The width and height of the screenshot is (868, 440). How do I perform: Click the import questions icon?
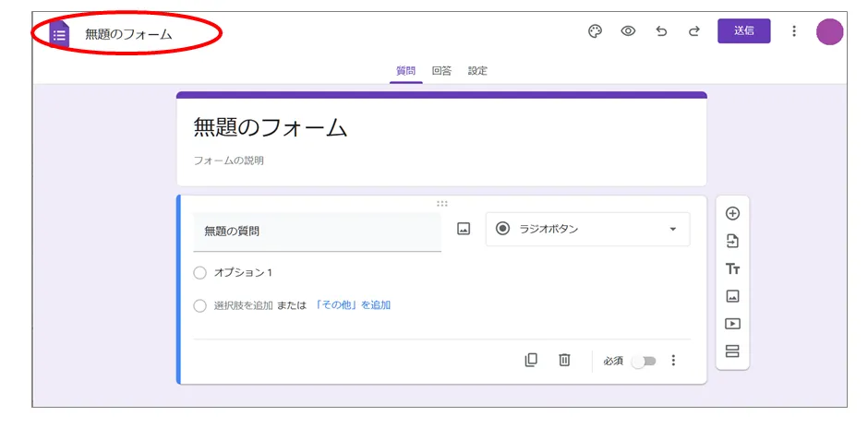pos(732,241)
